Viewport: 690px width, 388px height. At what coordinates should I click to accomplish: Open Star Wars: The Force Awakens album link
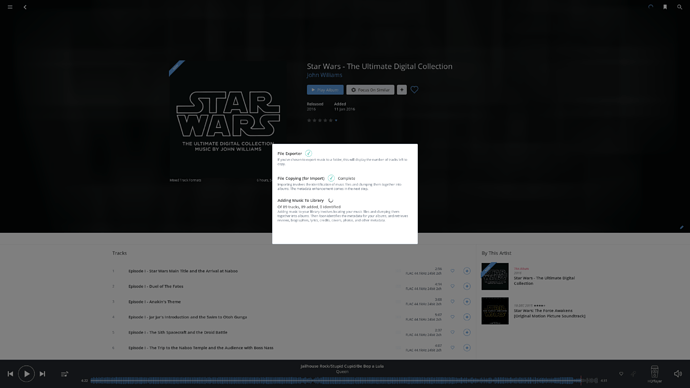coord(550,313)
